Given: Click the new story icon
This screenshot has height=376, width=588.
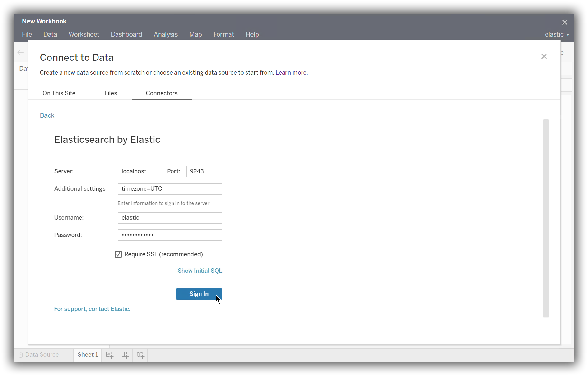Looking at the screenshot, I should [x=140, y=355].
